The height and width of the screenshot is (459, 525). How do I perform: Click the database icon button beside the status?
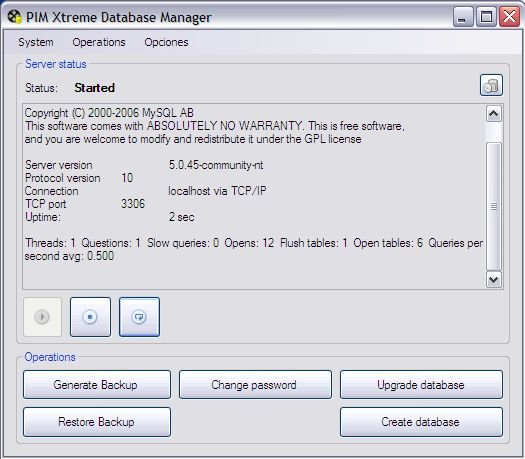tap(491, 85)
